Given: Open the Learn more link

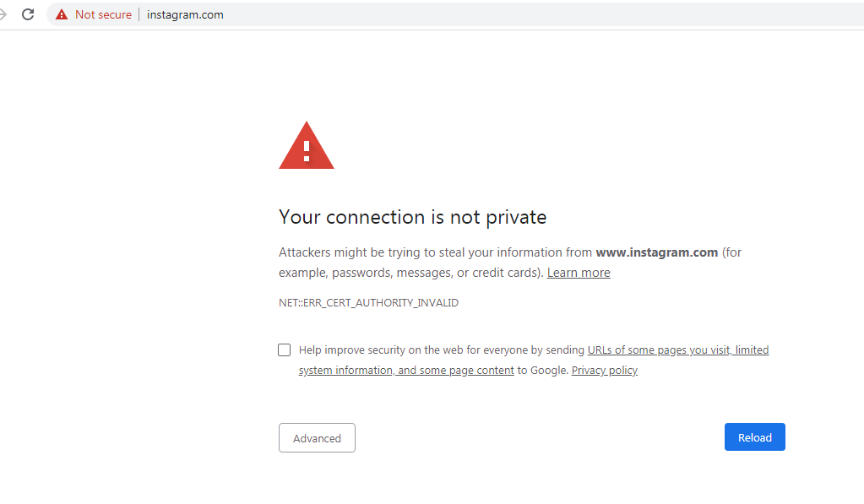Looking at the screenshot, I should (578, 272).
